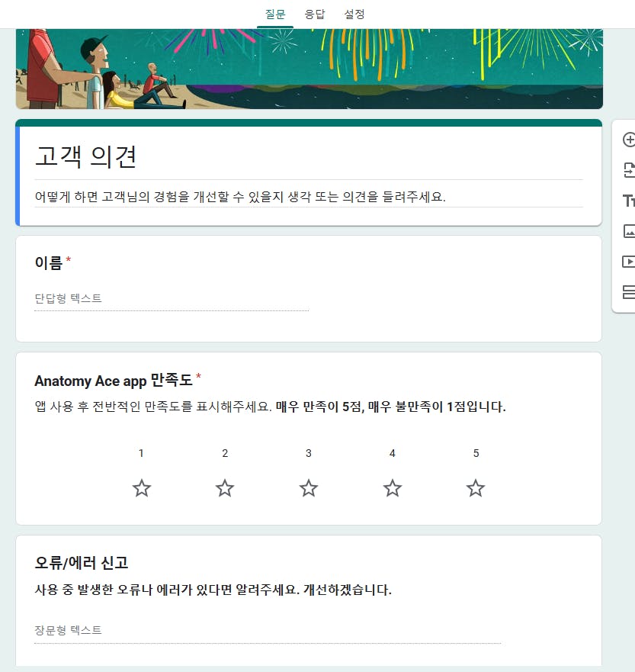635x672 pixels.
Task: Click the add video icon
Action: coord(629,262)
